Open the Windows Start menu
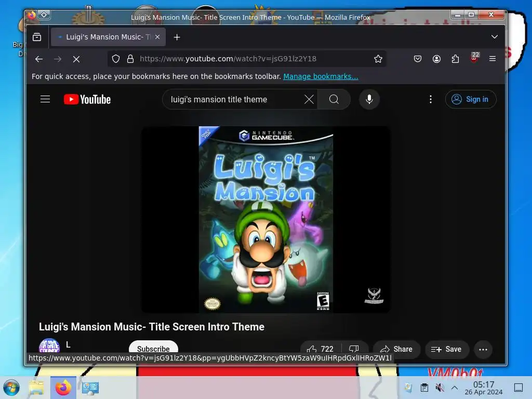Image resolution: width=532 pixels, height=399 pixels. coord(11,388)
